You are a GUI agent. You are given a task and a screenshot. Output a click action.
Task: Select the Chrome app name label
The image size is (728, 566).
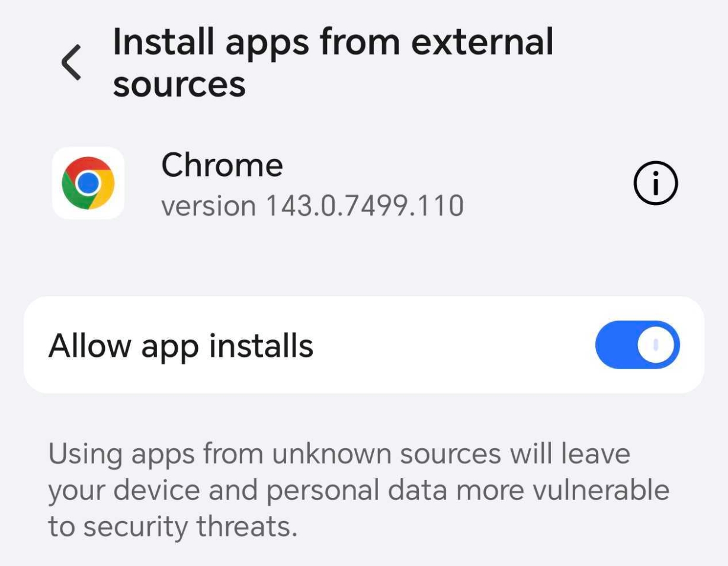tap(222, 165)
